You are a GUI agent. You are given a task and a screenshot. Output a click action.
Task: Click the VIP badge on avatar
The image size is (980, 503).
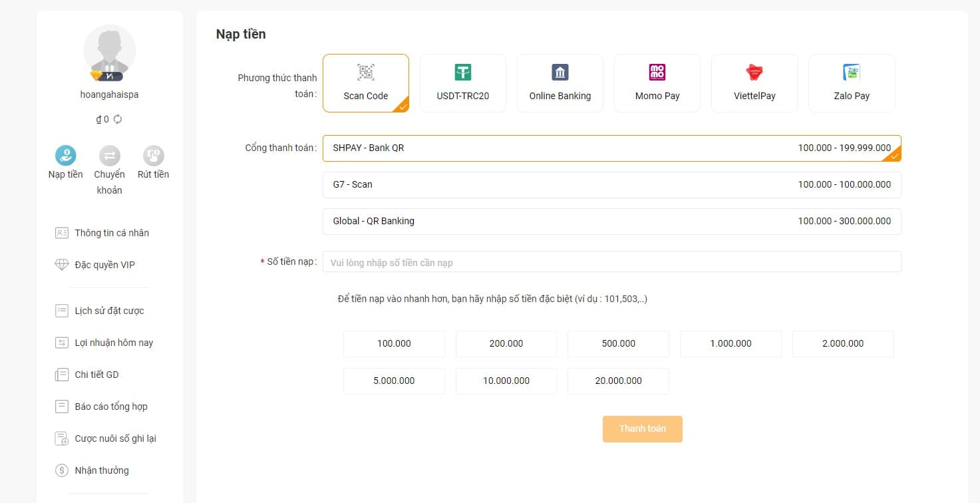[107, 75]
